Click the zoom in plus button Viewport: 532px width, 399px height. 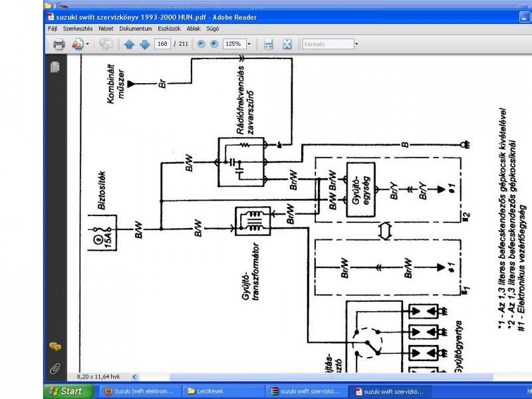pyautogui.click(x=214, y=44)
